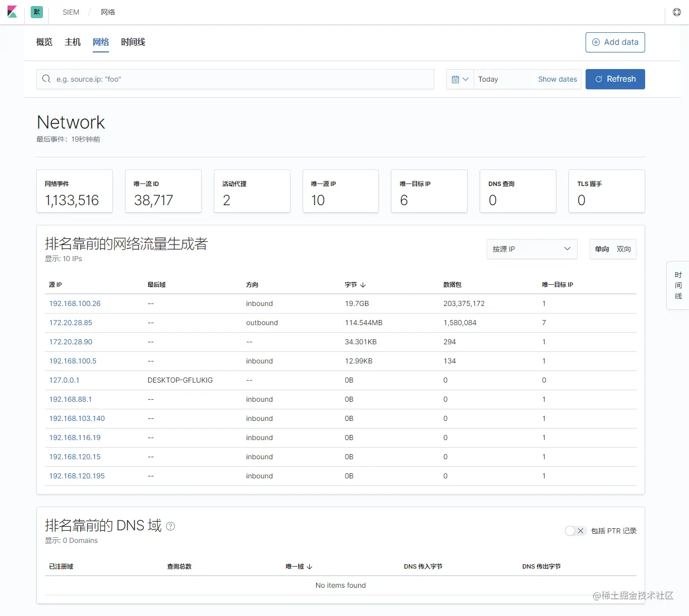Click the DNS domains help question icon
Viewport: 689px width, 616px height.
(x=170, y=526)
